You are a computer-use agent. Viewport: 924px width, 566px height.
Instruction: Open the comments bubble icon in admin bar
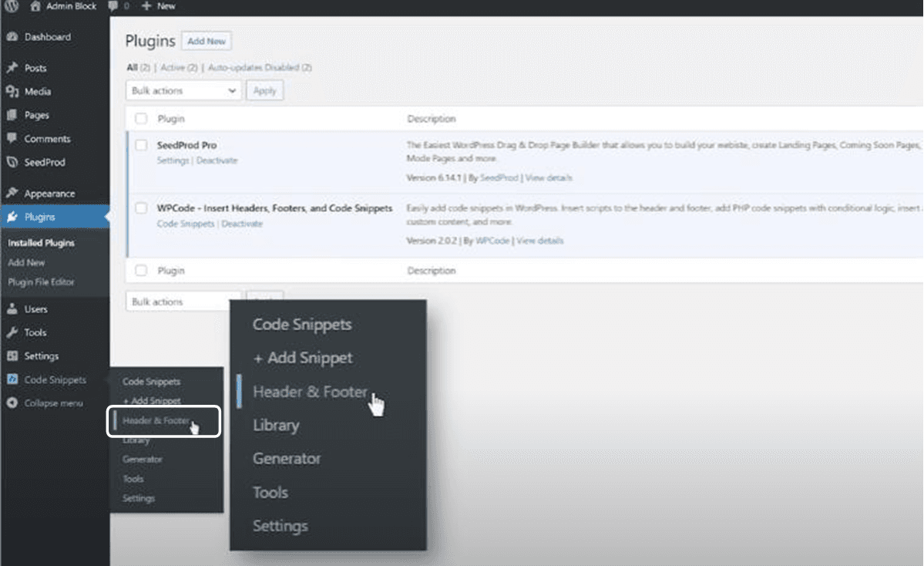pyautogui.click(x=113, y=6)
